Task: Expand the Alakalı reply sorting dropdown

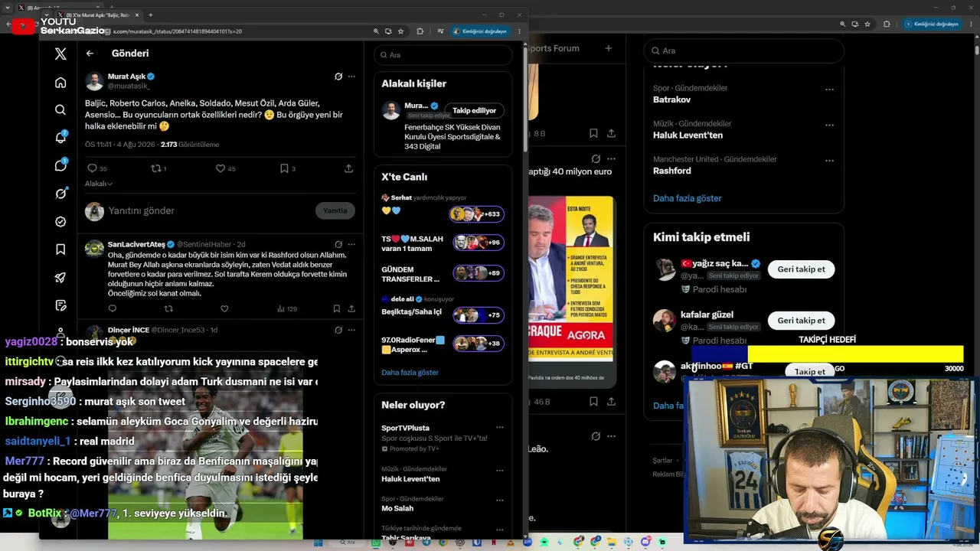Action: (x=99, y=184)
